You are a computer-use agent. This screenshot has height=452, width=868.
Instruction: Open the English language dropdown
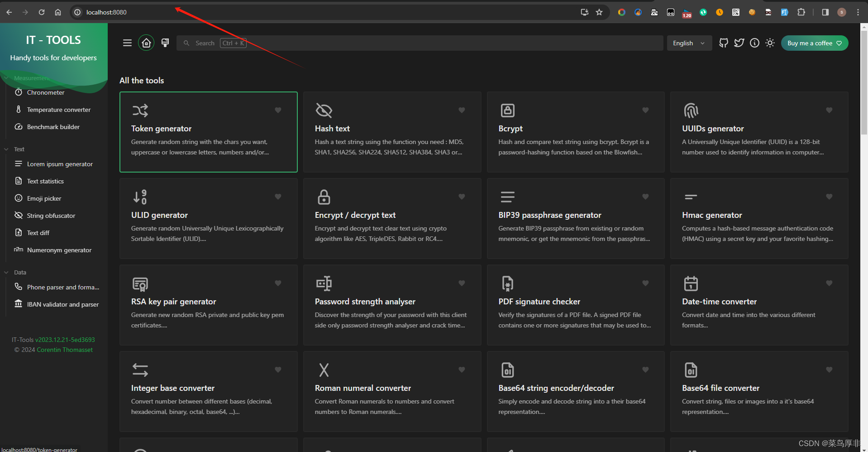tap(688, 43)
